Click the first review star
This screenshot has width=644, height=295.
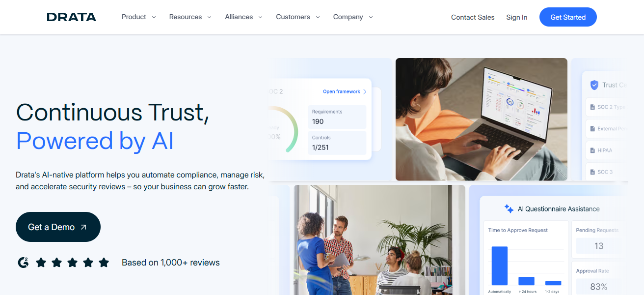pos(41,263)
